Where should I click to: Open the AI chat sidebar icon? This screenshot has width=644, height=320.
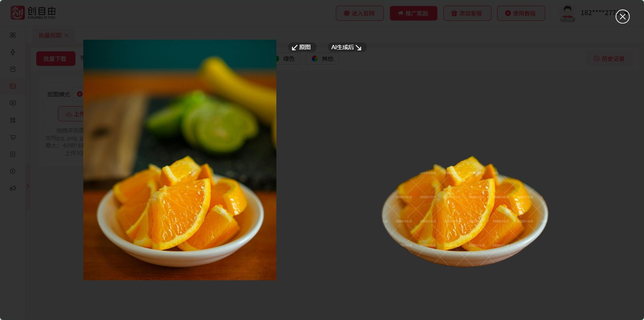coord(13,103)
